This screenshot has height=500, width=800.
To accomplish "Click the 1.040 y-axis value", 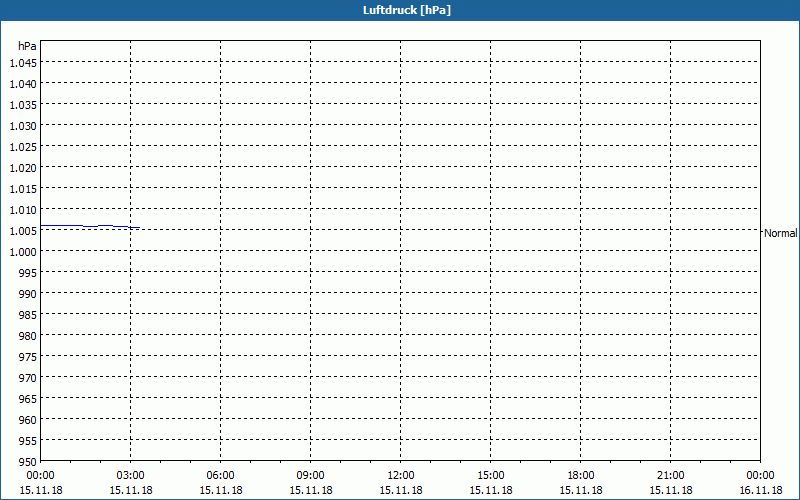I will tap(23, 84).
